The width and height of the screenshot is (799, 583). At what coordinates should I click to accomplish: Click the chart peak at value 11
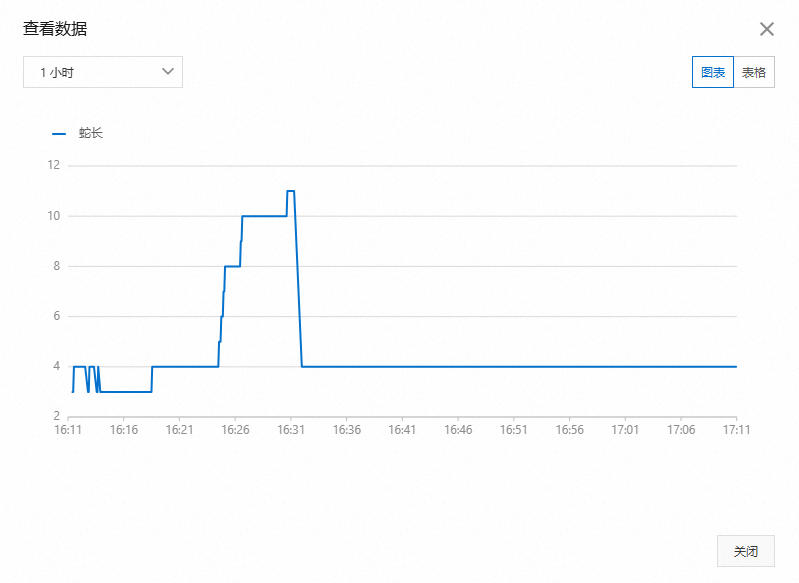click(x=290, y=191)
